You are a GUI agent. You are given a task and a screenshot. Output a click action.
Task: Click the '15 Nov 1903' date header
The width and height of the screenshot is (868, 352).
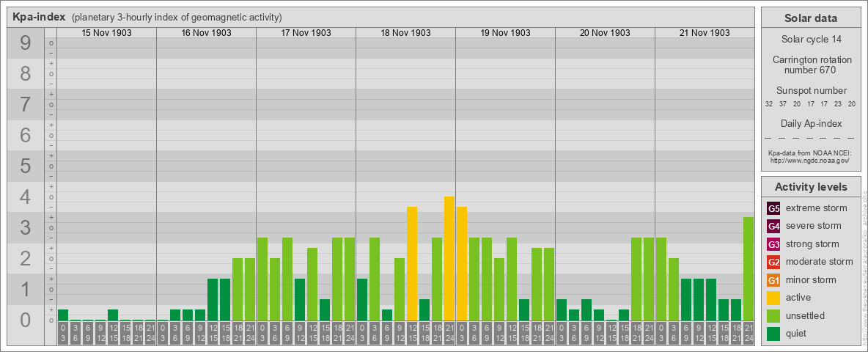[106, 33]
